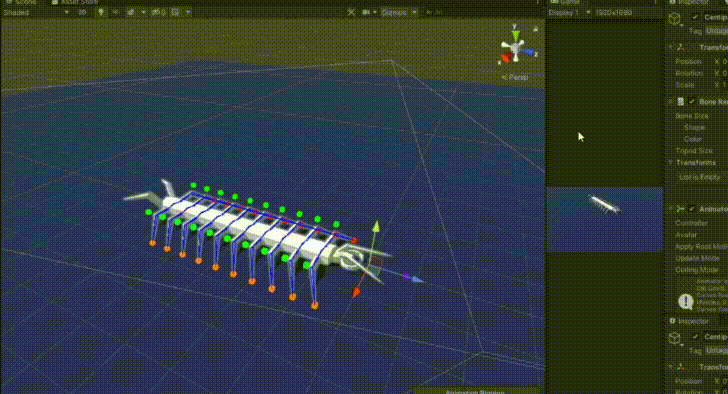This screenshot has width=728, height=394.
Task: Click the orientation gizmo blue Z axis
Action: tap(528, 52)
